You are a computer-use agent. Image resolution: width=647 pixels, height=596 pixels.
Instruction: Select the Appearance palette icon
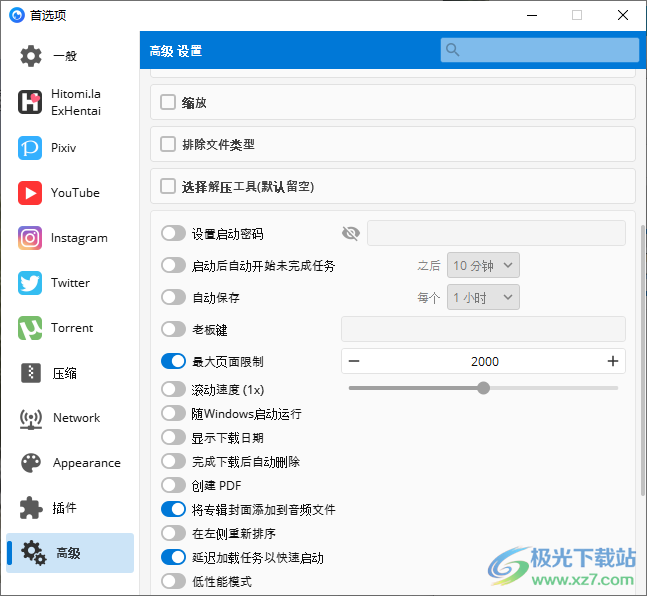(x=31, y=463)
